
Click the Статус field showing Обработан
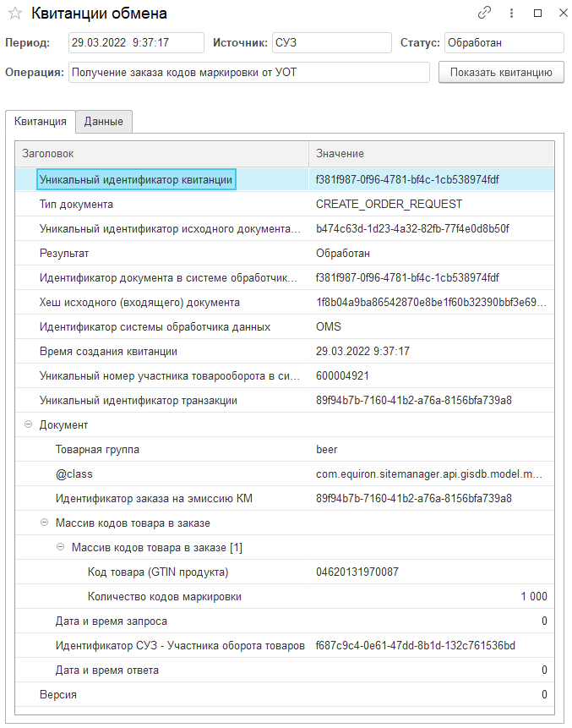point(503,43)
